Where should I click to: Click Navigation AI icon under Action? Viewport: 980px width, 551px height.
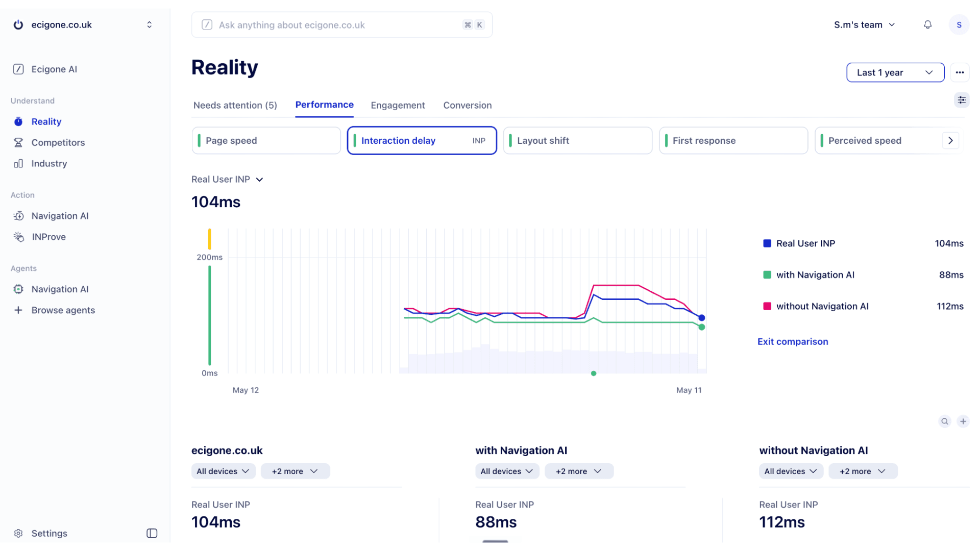[x=18, y=216]
